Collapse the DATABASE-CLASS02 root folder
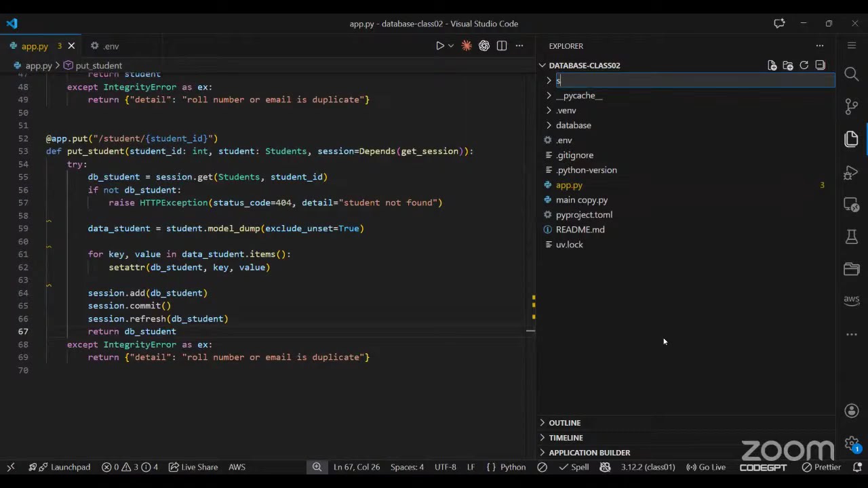Viewport: 868px width, 488px height. (585, 65)
